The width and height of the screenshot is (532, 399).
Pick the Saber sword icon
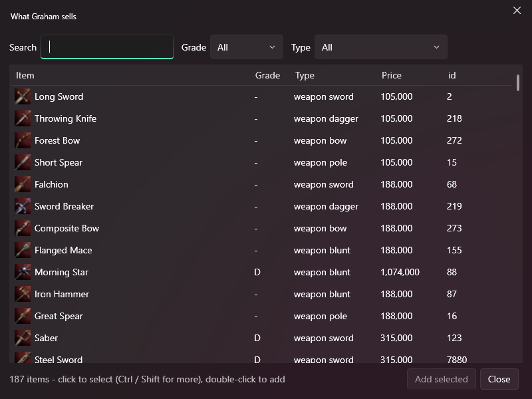(23, 338)
